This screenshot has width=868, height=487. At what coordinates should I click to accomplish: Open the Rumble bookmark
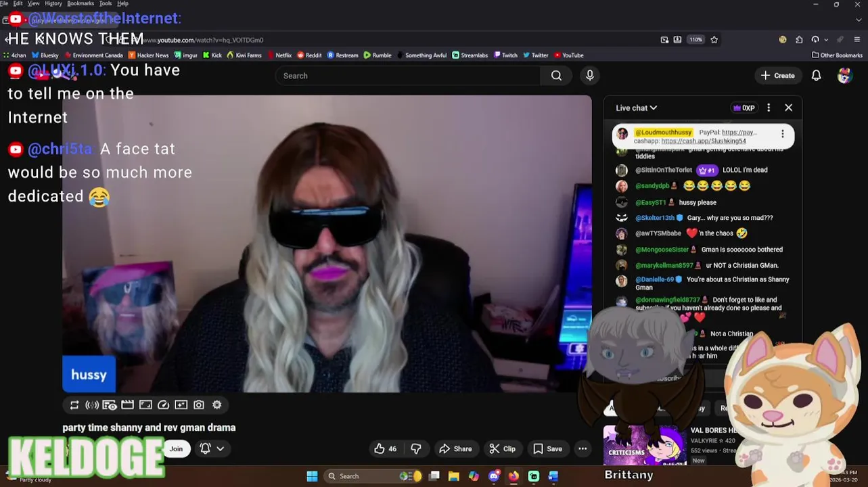[x=378, y=55]
